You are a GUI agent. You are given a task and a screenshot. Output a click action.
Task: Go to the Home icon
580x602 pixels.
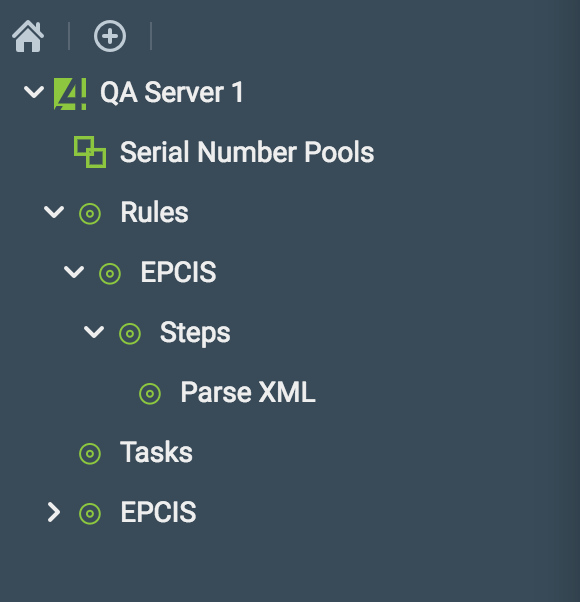[x=28, y=36]
